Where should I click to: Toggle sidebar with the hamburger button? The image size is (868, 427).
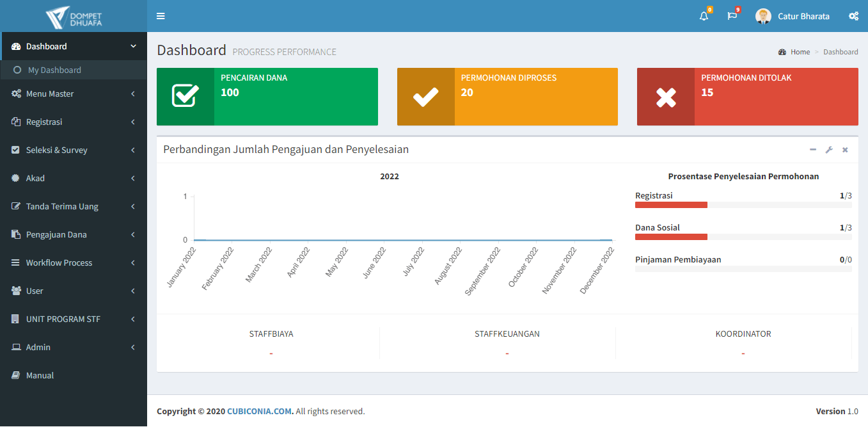click(x=161, y=16)
